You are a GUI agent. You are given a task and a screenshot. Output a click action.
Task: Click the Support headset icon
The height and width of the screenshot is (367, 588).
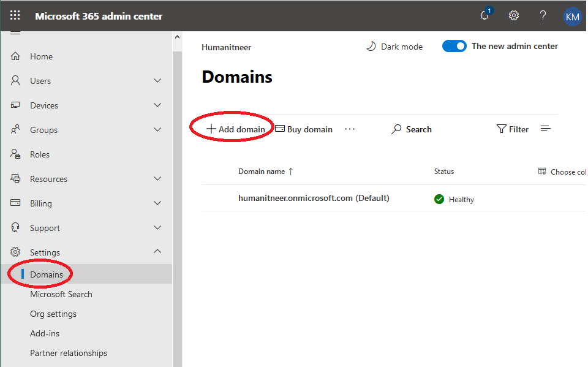15,227
